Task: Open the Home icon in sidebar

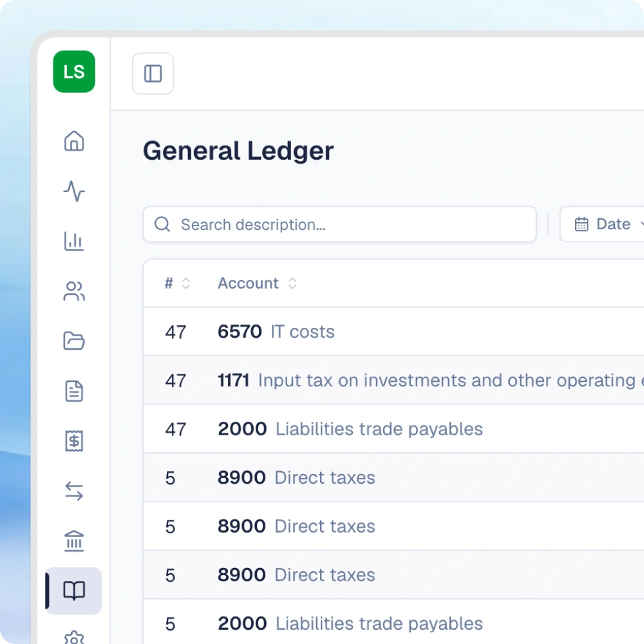Action: [x=74, y=141]
